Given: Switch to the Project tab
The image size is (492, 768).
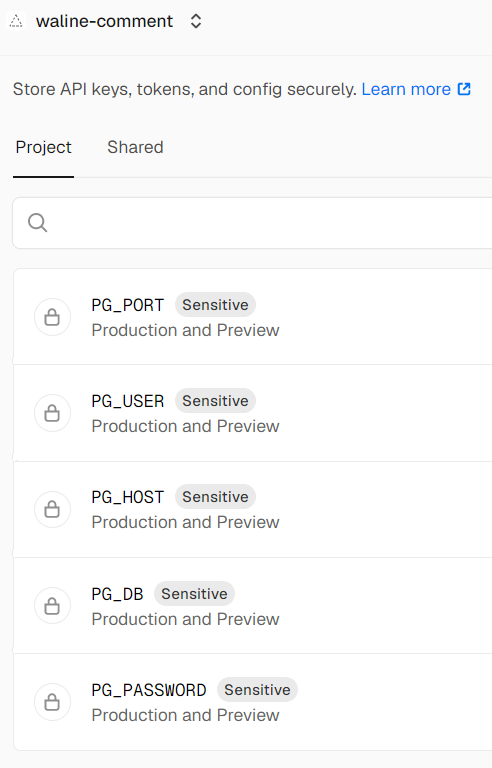Looking at the screenshot, I should click(x=44, y=147).
